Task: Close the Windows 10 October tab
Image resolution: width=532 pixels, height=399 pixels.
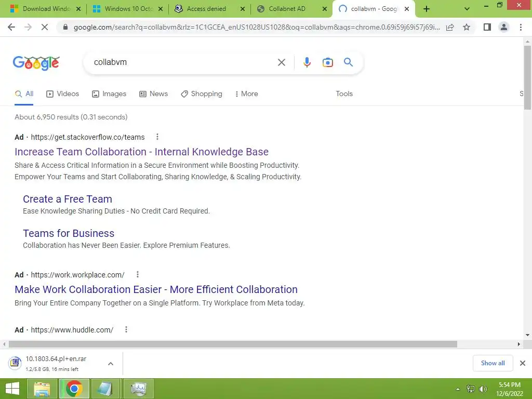Action: point(161,9)
